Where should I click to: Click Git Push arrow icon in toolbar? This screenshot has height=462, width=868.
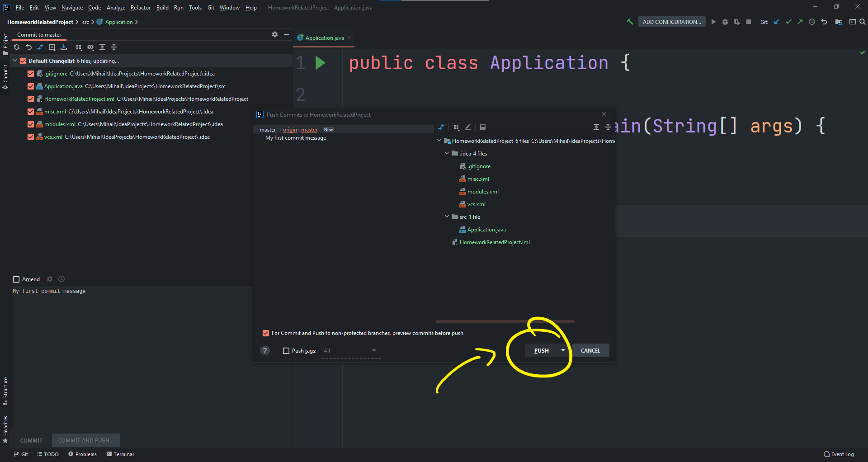[800, 22]
